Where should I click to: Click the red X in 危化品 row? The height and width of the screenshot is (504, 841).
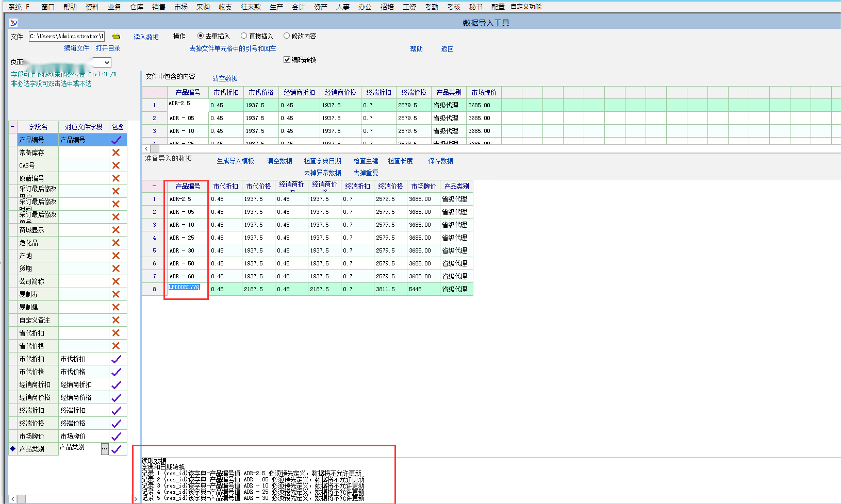pyautogui.click(x=116, y=243)
